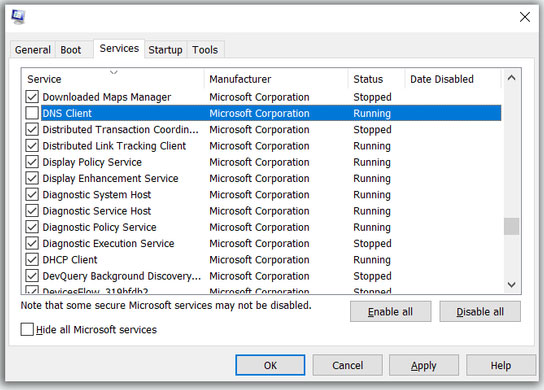Open the Tools tab
This screenshot has width=544, height=390.
[205, 50]
